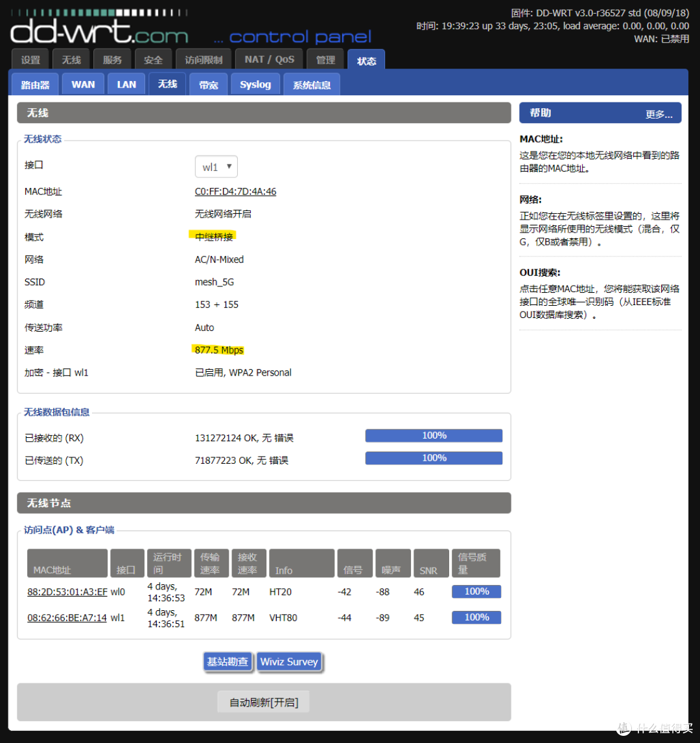Click the 无线节点 section header
700x743 pixels.
(264, 503)
